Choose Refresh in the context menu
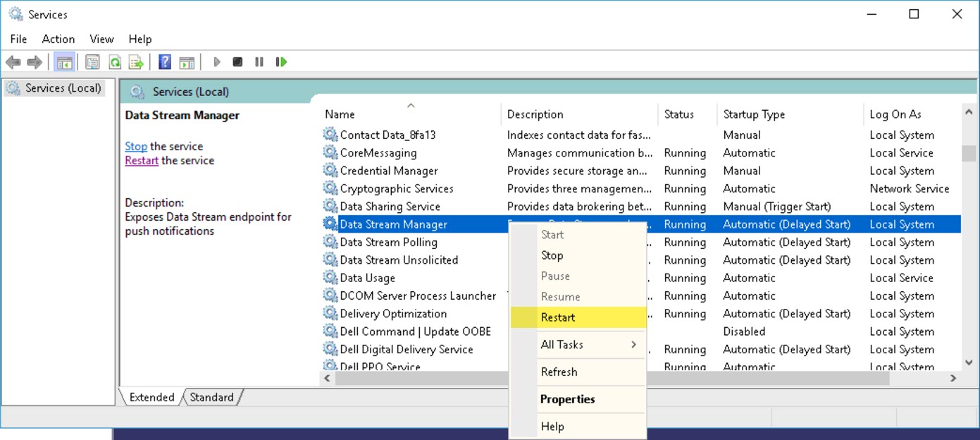The width and height of the screenshot is (980, 440). pyautogui.click(x=578, y=372)
